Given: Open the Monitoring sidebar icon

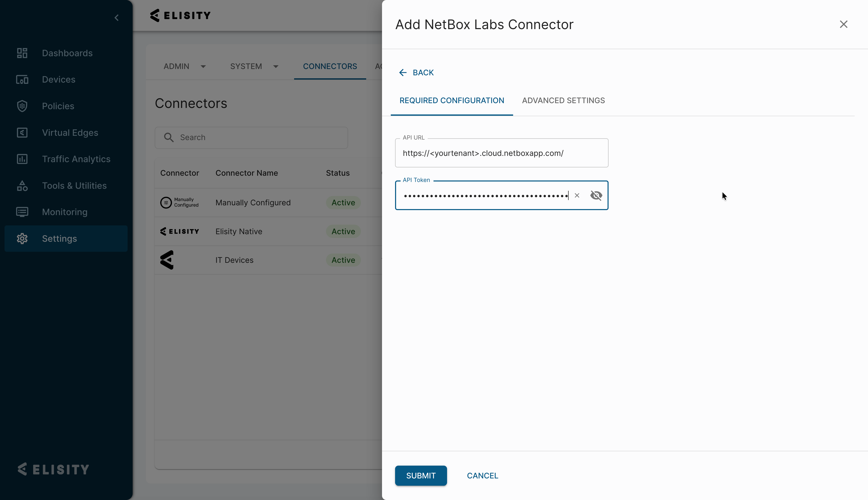Looking at the screenshot, I should [22, 212].
